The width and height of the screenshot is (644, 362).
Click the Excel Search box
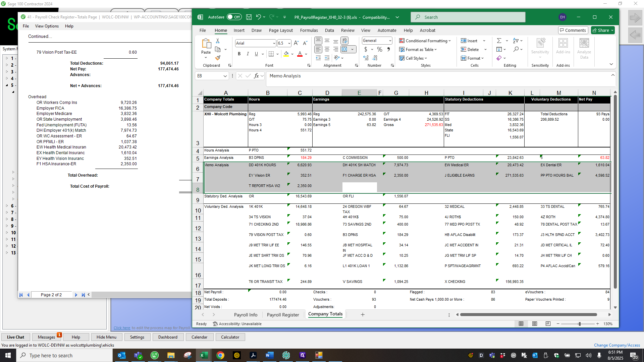468,17
